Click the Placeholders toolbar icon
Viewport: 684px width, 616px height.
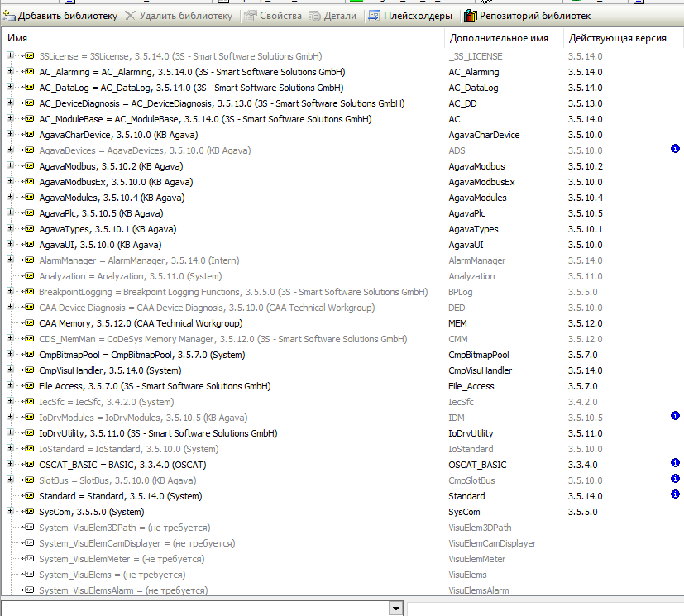(375, 17)
